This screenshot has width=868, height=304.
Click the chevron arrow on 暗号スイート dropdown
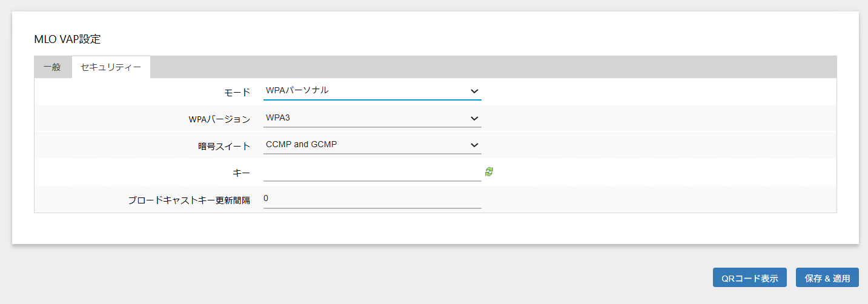474,145
